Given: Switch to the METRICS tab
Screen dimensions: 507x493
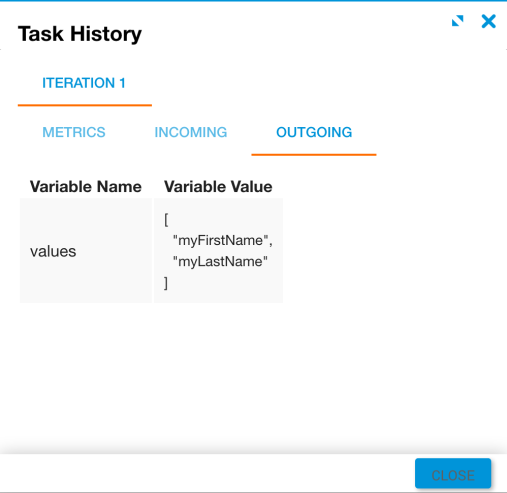Looking at the screenshot, I should 74,132.
